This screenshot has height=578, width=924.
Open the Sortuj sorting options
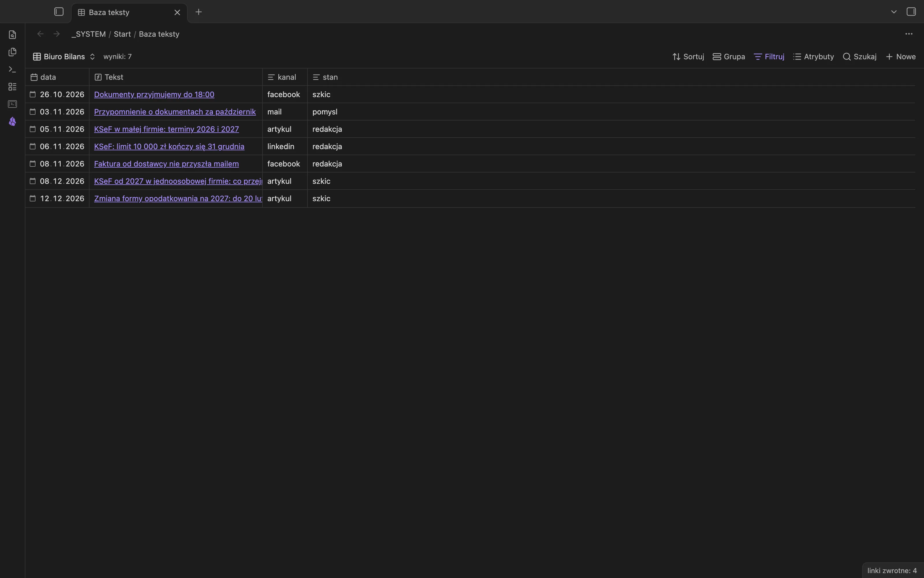pos(688,57)
